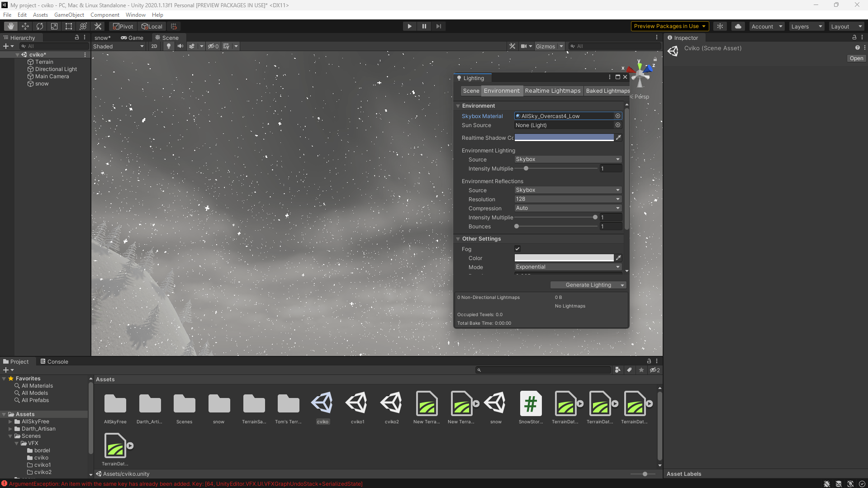
Task: Toggle scene audio speaker
Action: tap(180, 46)
